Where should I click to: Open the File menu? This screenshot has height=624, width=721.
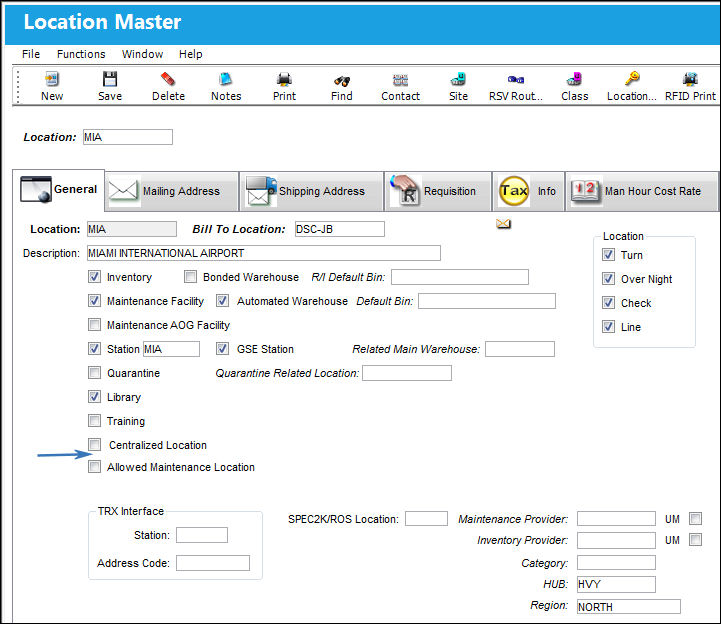point(31,54)
